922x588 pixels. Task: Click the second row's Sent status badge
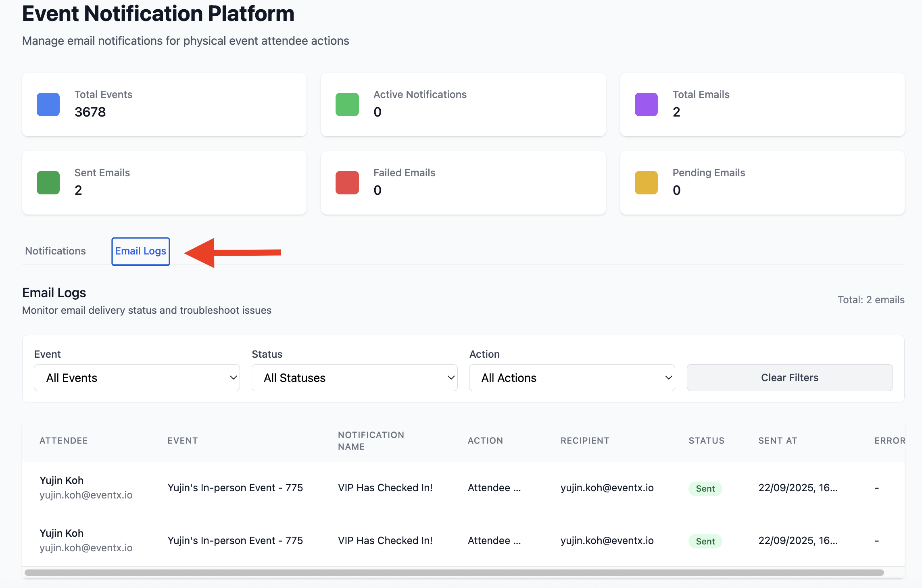point(705,541)
